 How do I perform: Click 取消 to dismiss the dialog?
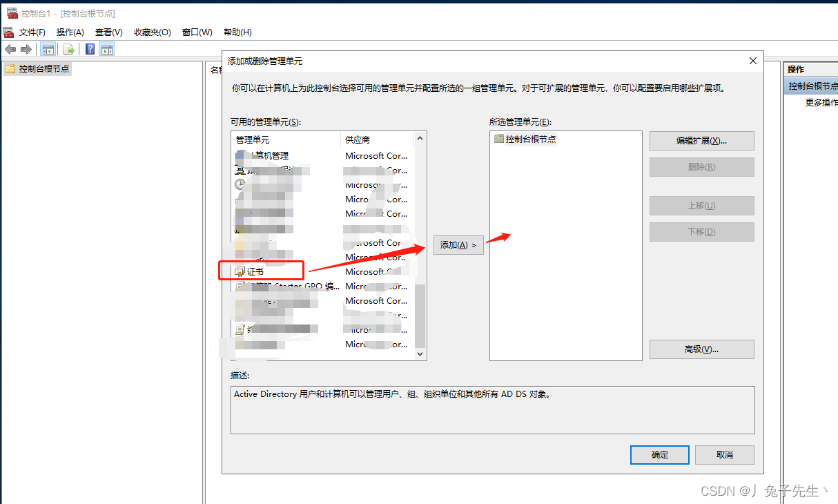724,455
